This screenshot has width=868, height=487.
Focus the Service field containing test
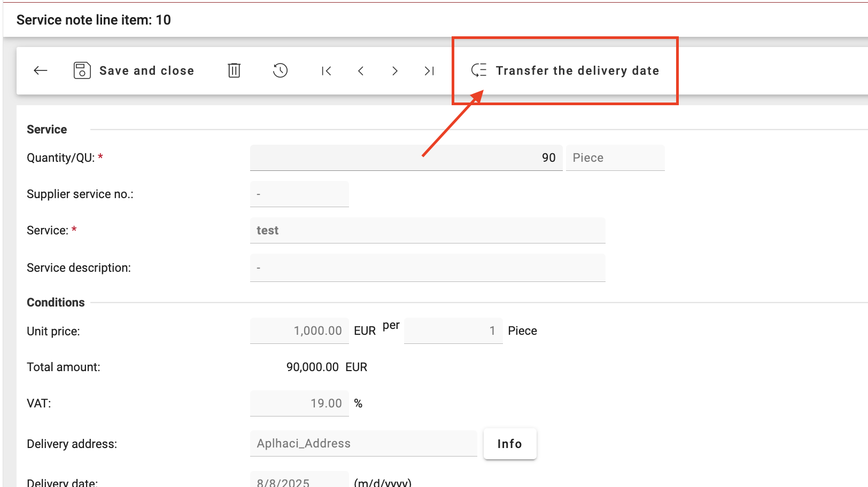pos(427,230)
